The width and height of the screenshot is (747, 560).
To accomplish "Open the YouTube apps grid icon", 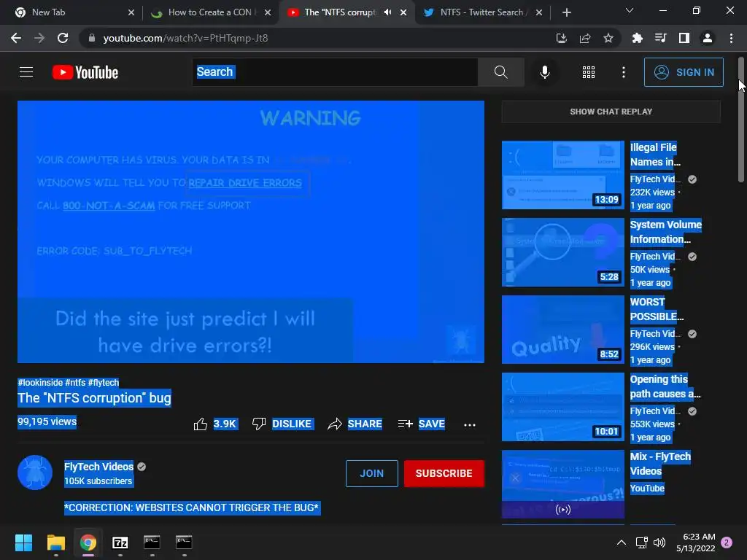I will [589, 72].
